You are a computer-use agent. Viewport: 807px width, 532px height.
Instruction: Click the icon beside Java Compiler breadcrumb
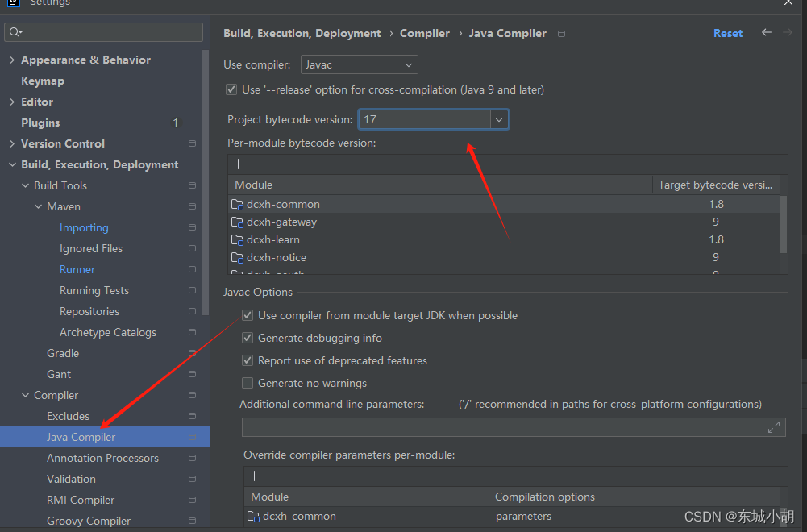pyautogui.click(x=560, y=34)
